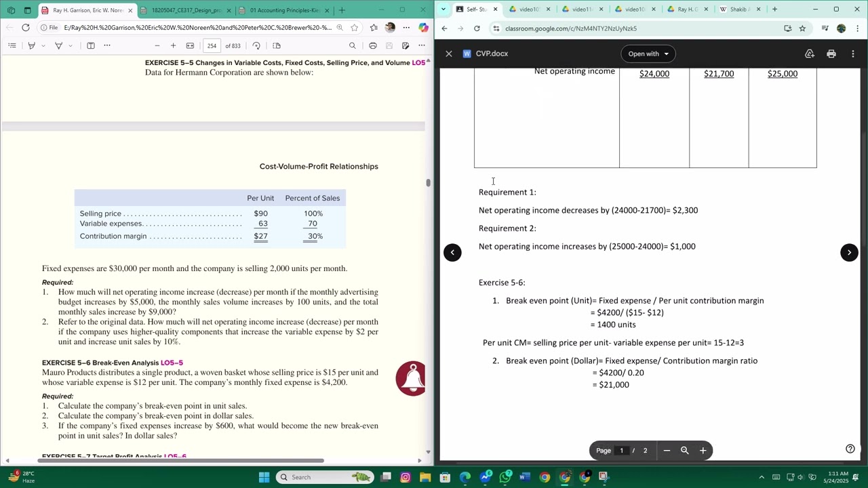Open the 'Open with' dropdown
Screen dimensions: 868x488
[648, 54]
